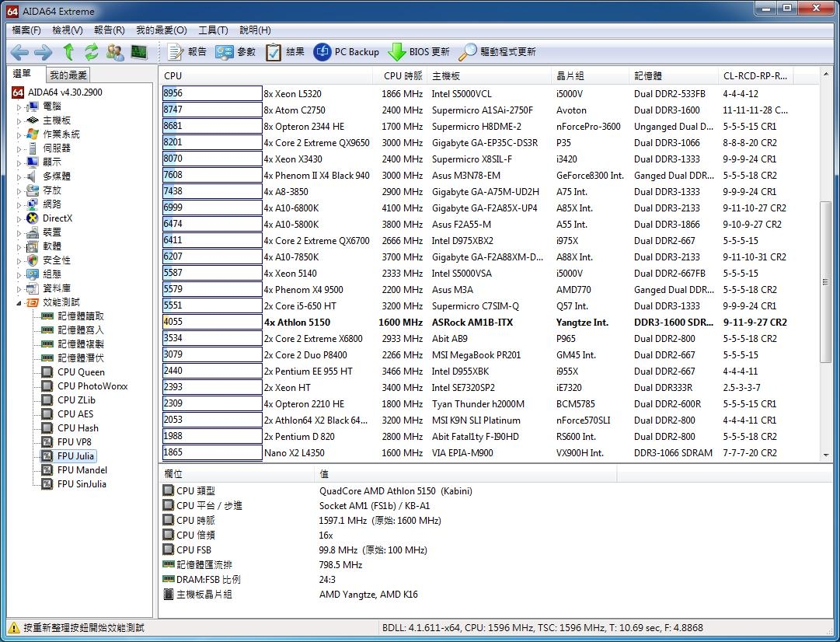Open the CPU ZLib benchmark icon
Viewport: 840px width, 642px height.
[x=47, y=400]
